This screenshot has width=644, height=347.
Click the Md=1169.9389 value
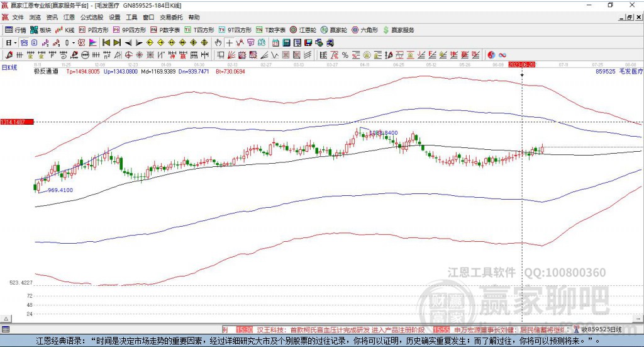tap(158, 72)
